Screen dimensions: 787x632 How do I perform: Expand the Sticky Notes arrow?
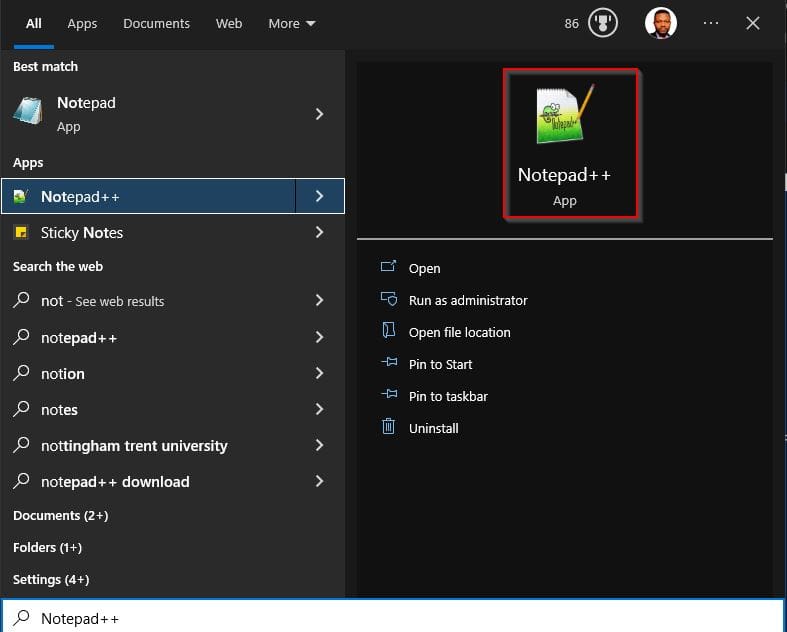click(319, 232)
